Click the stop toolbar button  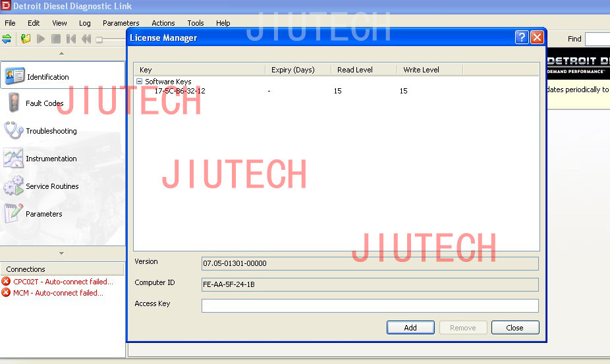pyautogui.click(x=56, y=39)
